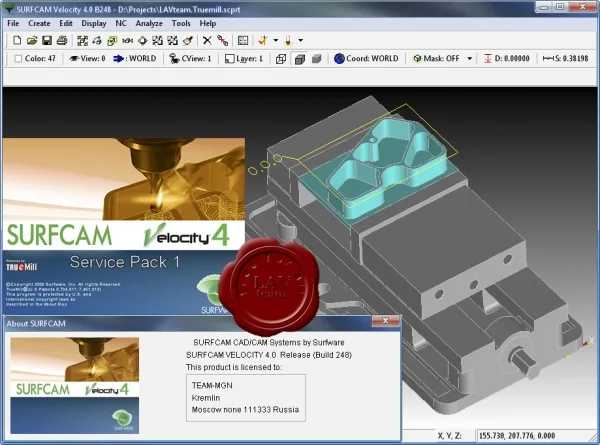Expand the Mask dropdown arrow
600x445 pixels.
469,59
